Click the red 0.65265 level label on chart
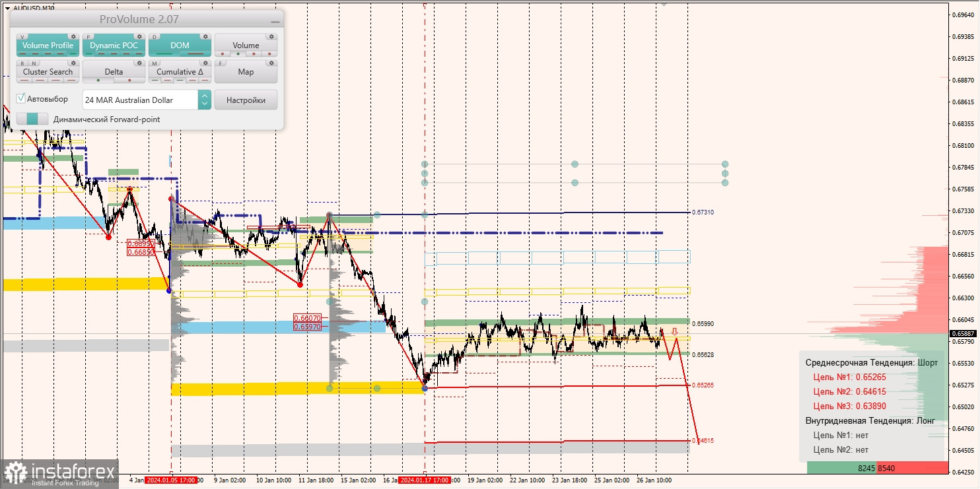 (703, 385)
